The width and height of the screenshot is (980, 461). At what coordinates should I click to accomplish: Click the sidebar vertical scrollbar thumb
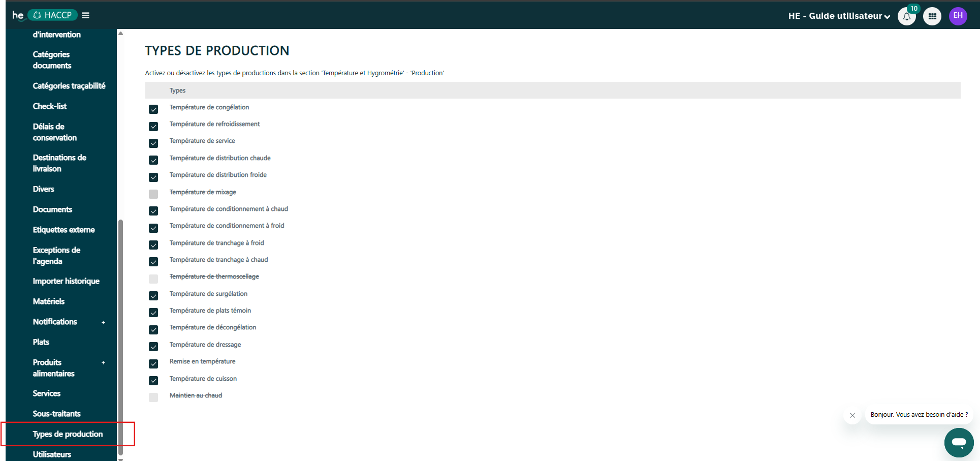coord(120,337)
